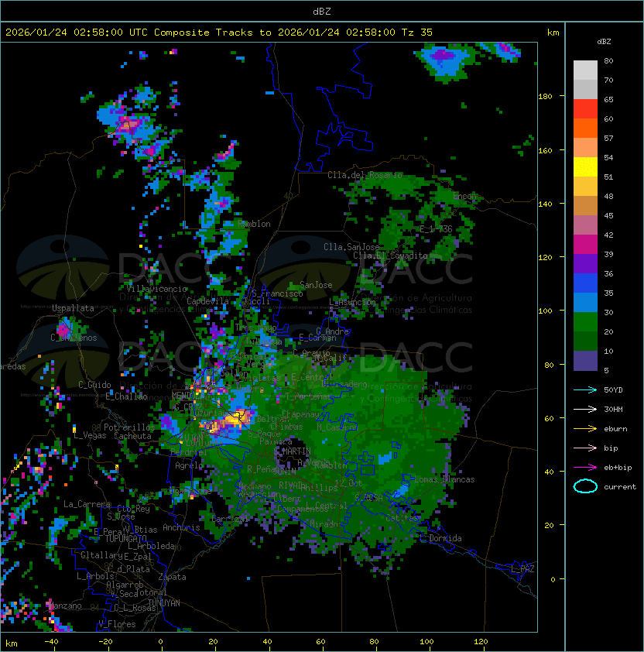644x652 pixels.
Task: Click the 'km' label at bottom-left corner
Action: (12, 643)
